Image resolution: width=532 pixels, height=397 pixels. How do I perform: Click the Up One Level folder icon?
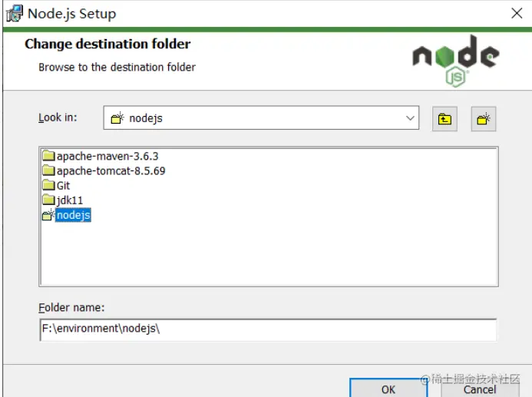444,119
